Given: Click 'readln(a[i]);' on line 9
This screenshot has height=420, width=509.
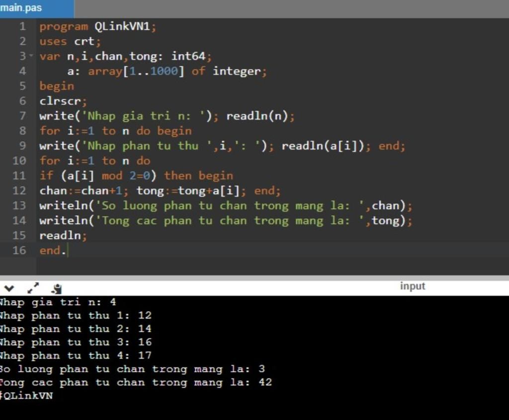Looking at the screenshot, I should tap(326, 146).
